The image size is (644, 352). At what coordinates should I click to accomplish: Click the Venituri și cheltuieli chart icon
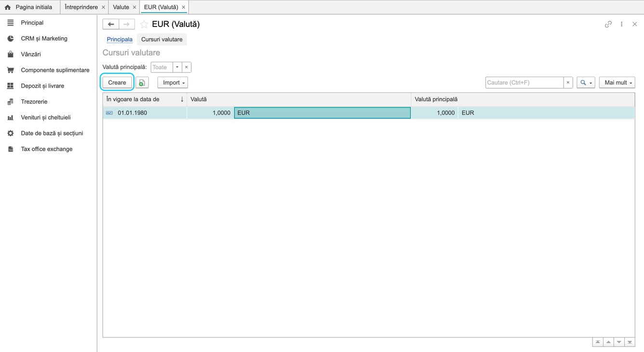pos(11,118)
